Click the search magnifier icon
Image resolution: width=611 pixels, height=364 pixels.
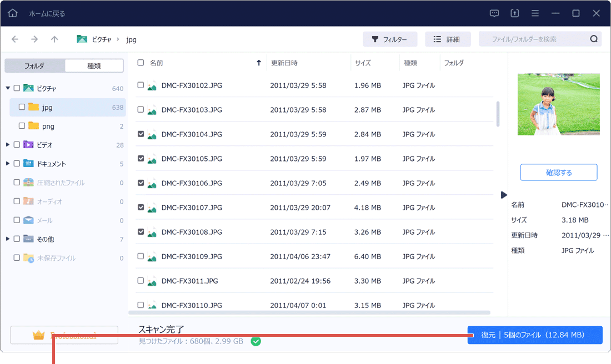point(594,39)
